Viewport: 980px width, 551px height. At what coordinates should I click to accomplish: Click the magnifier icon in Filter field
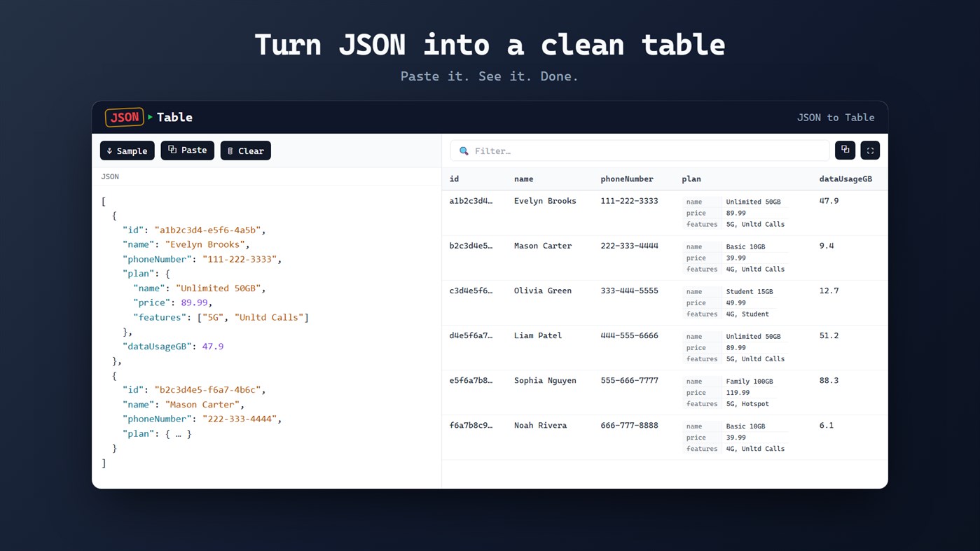click(464, 151)
